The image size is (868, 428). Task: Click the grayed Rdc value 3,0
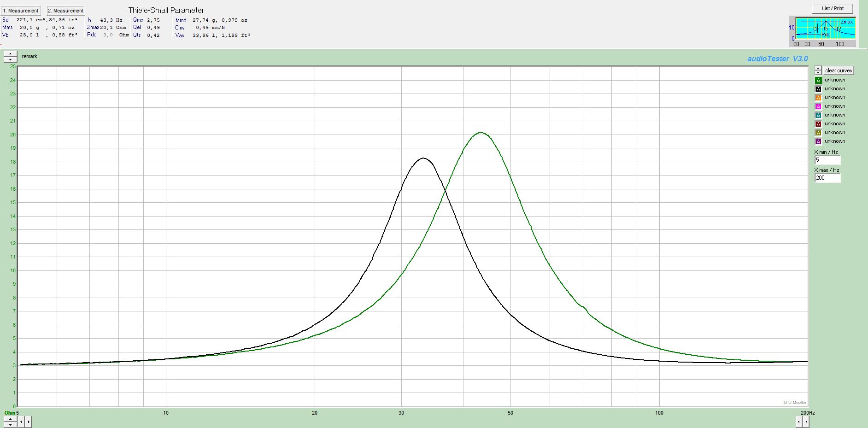108,35
